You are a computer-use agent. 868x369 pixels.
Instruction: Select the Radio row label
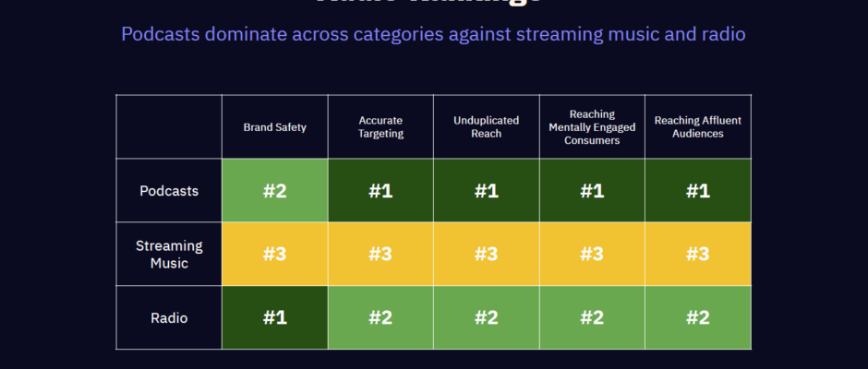[169, 318]
